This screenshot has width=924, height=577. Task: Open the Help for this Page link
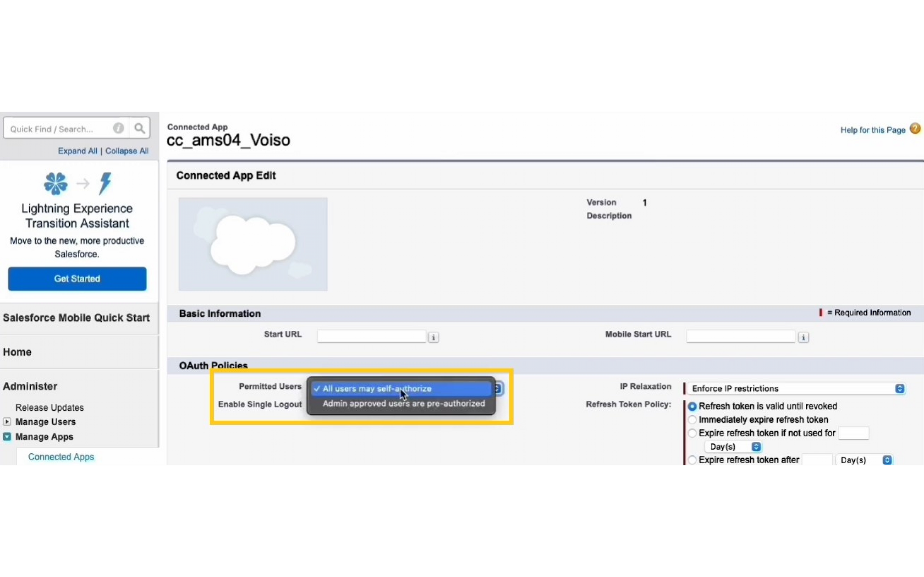(872, 130)
